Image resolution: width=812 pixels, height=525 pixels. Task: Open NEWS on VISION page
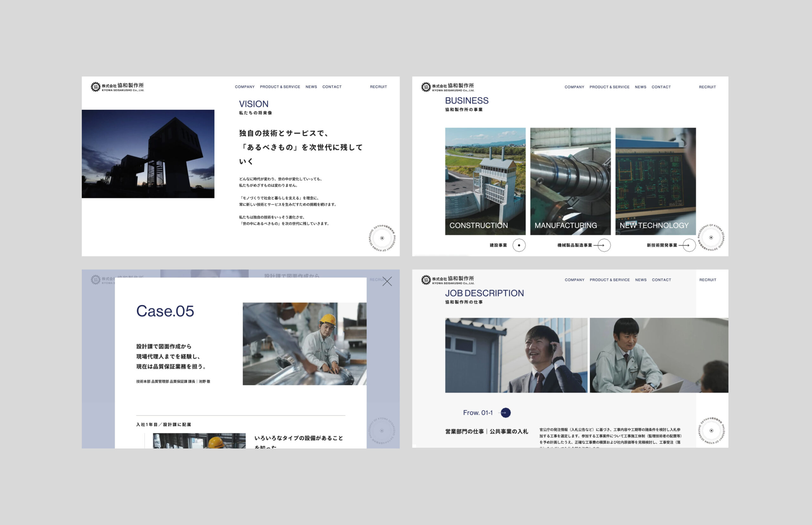click(x=311, y=87)
